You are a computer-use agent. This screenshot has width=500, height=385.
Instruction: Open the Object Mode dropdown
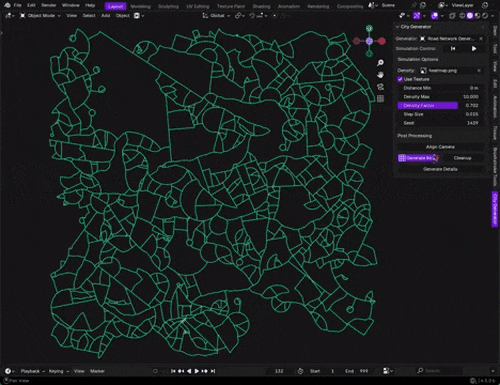coord(41,16)
